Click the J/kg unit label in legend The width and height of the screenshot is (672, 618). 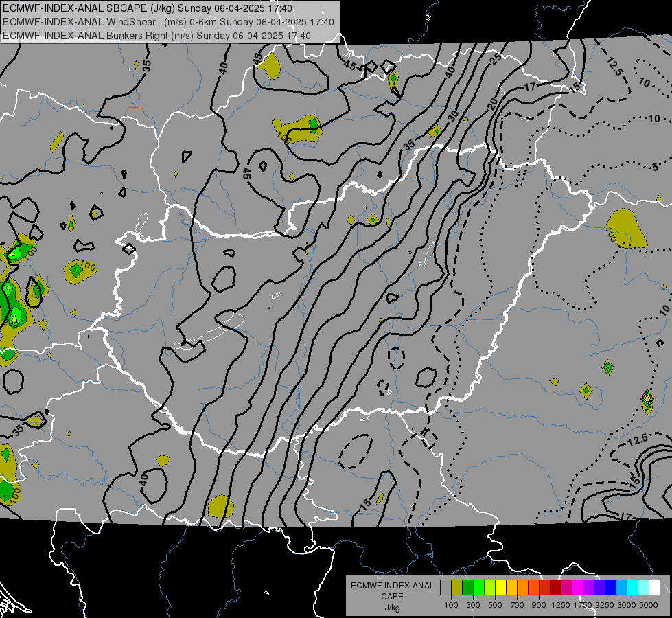[392, 608]
